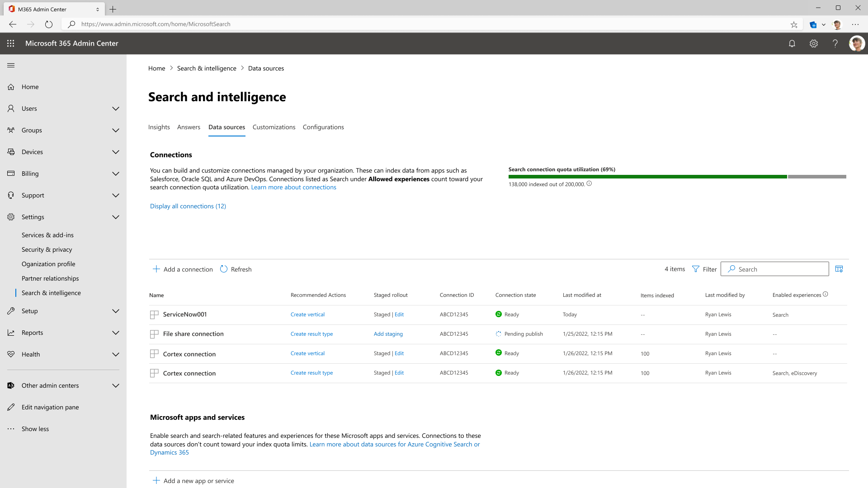
Task: Click the search connection quota progress bar
Action: tap(677, 176)
